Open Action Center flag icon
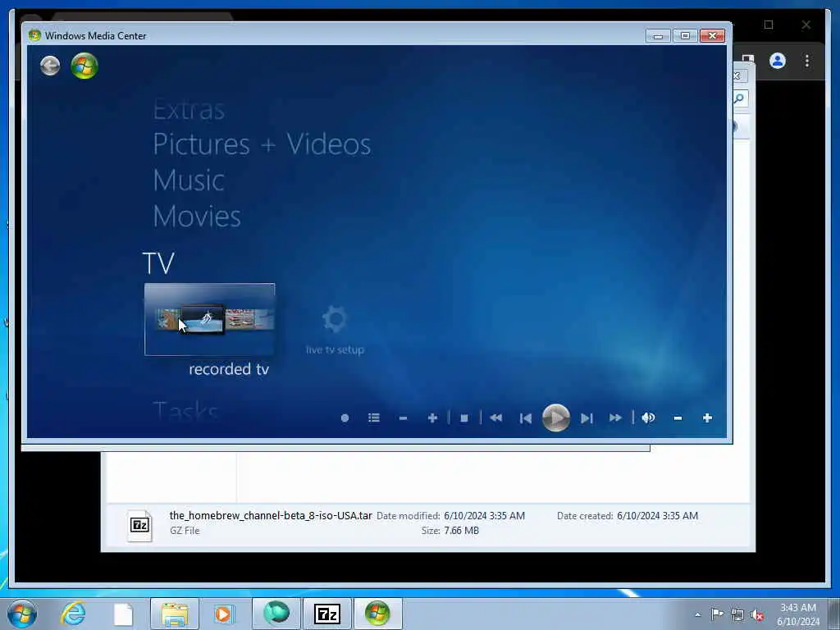The image size is (840, 630). 717,614
